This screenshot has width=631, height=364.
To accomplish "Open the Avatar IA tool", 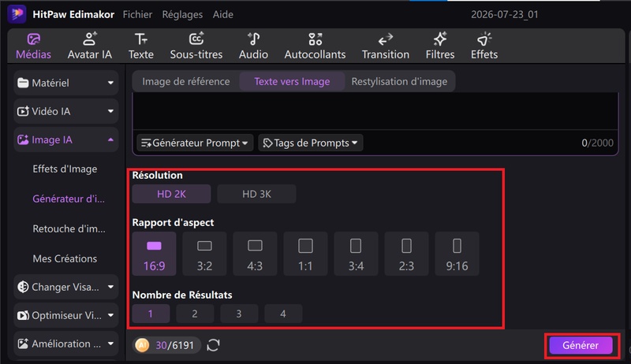I will pyautogui.click(x=89, y=46).
